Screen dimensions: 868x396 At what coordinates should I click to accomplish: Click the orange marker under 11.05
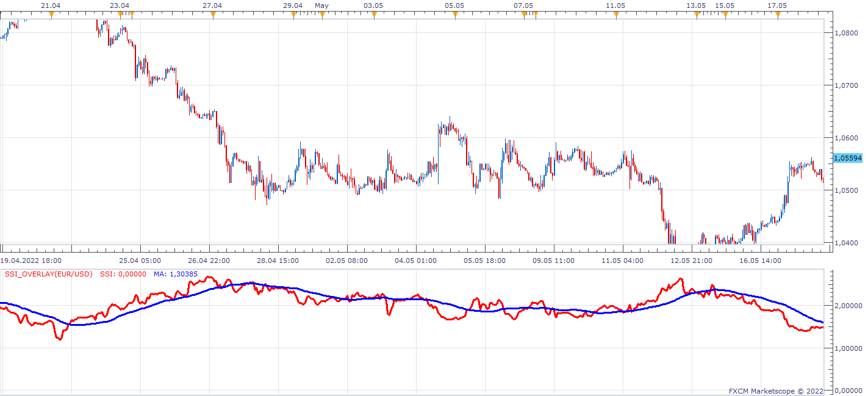[x=616, y=15]
